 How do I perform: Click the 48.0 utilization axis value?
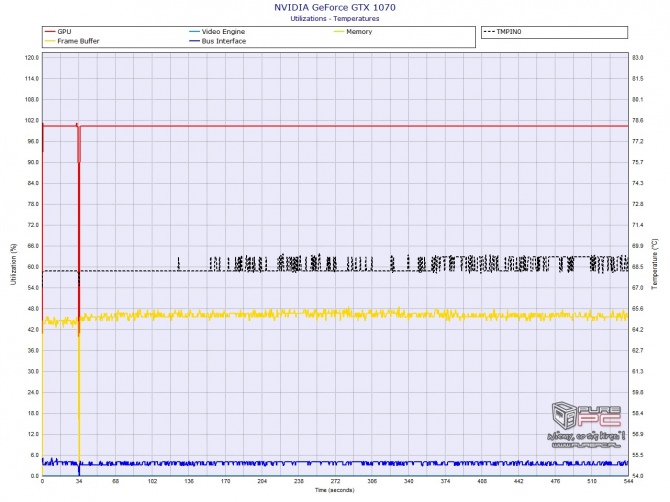click(33, 308)
